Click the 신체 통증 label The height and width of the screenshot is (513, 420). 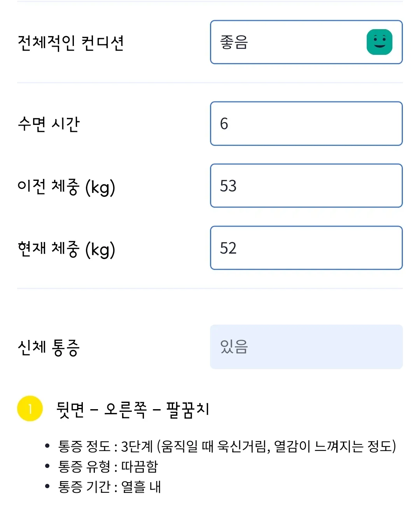click(x=49, y=347)
